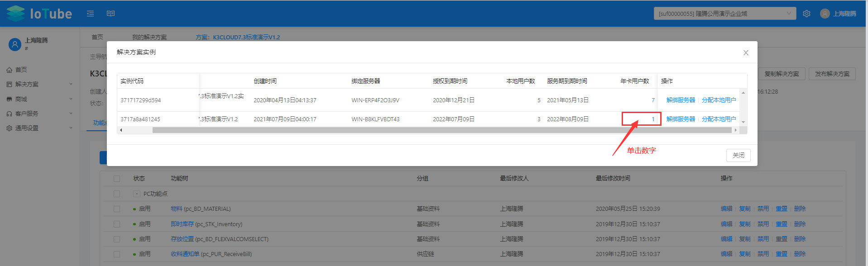The image size is (868, 266).
Task: Click the 关闭 button in dialog
Action: (x=739, y=155)
